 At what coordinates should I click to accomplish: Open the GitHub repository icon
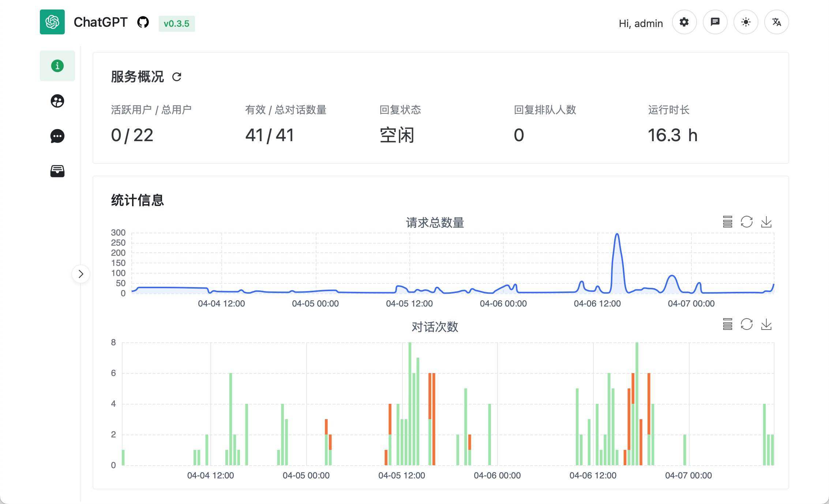(143, 22)
